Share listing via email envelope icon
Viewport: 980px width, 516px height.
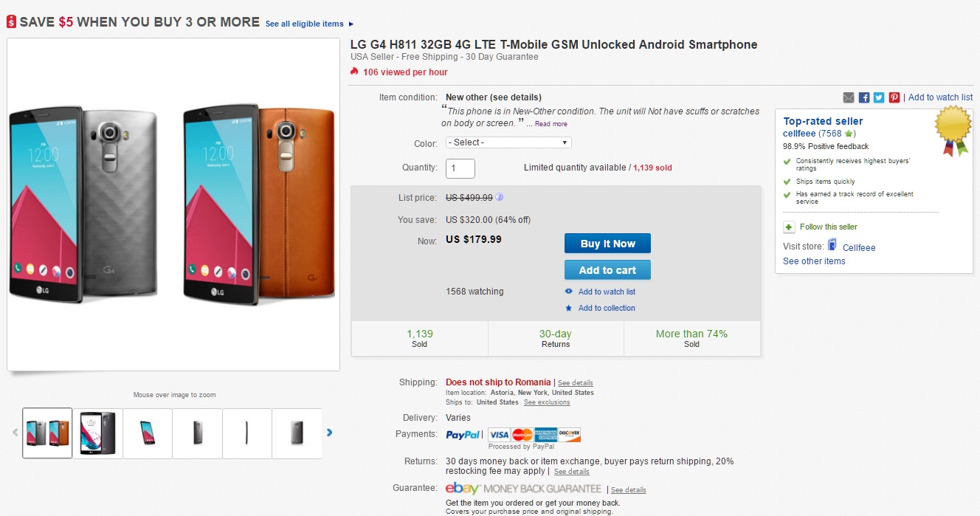click(849, 97)
